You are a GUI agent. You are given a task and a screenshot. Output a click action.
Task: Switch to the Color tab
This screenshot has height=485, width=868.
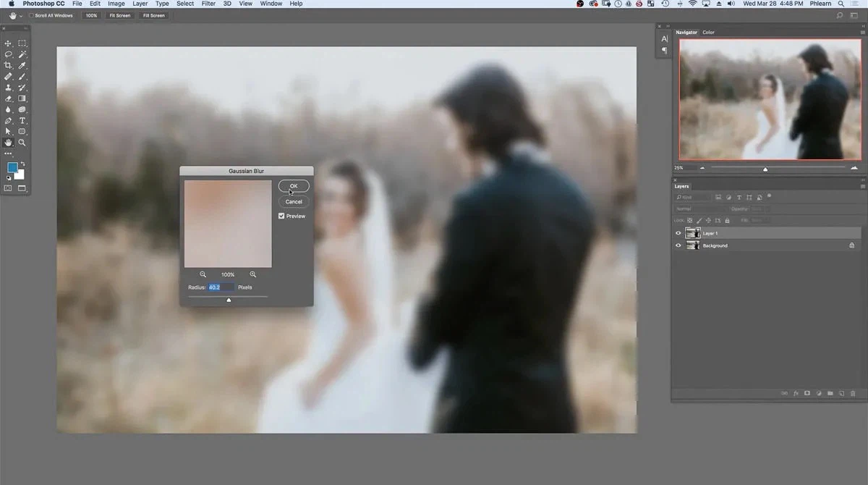pos(708,32)
